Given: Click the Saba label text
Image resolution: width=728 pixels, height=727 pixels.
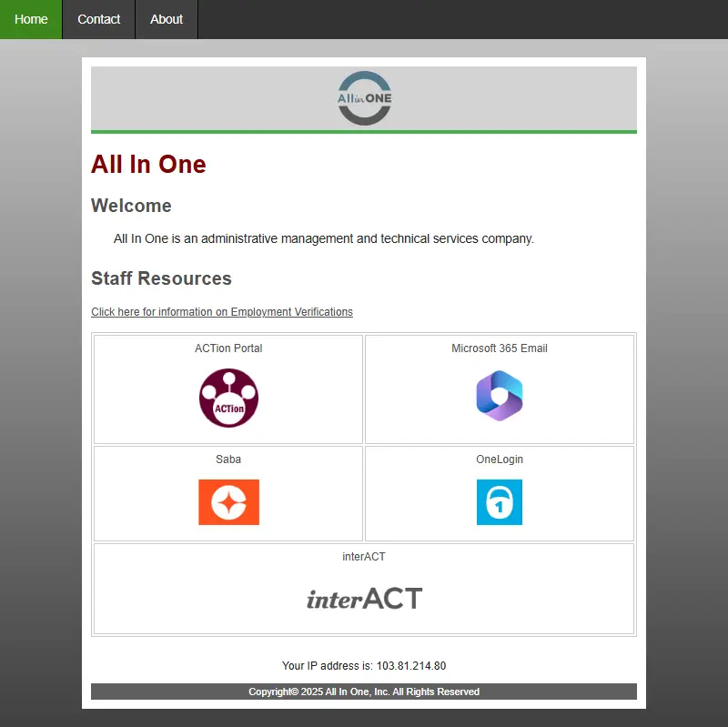Looking at the screenshot, I should [x=228, y=459].
